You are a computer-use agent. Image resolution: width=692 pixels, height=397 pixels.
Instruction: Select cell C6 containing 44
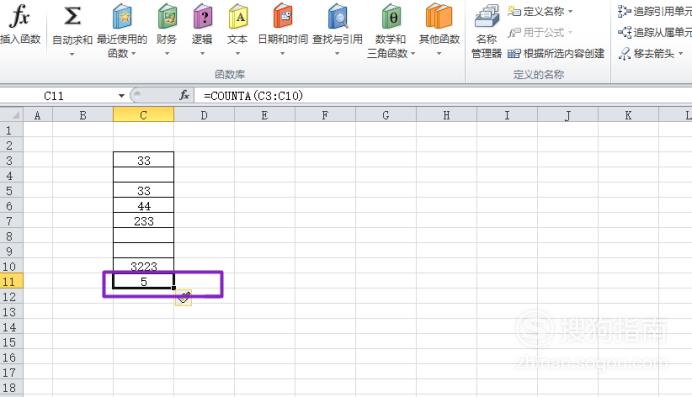point(143,206)
